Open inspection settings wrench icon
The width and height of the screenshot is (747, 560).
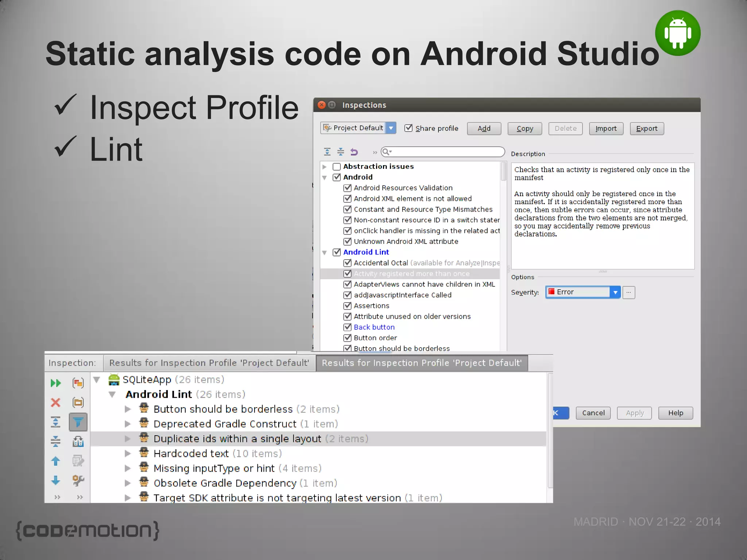(78, 481)
